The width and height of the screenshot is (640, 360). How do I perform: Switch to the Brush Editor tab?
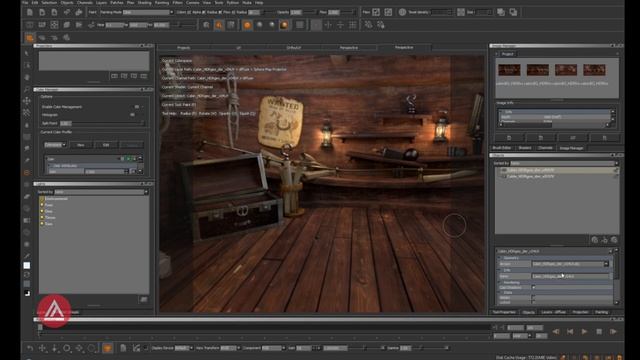coord(502,148)
